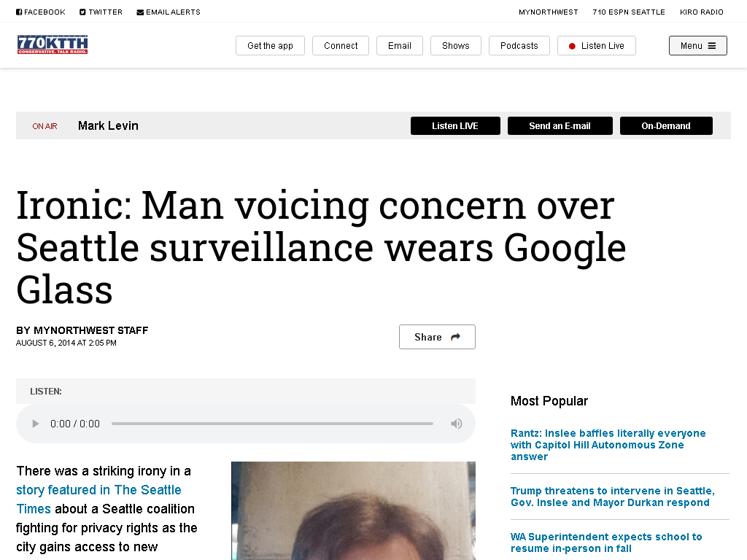Open the Email Alerts envelope link
This screenshot has width=747, height=560.
click(x=169, y=12)
